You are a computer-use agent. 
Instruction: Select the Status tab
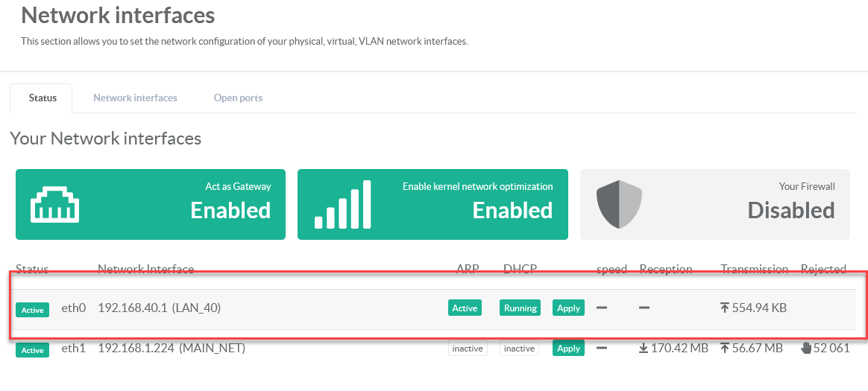click(x=43, y=98)
